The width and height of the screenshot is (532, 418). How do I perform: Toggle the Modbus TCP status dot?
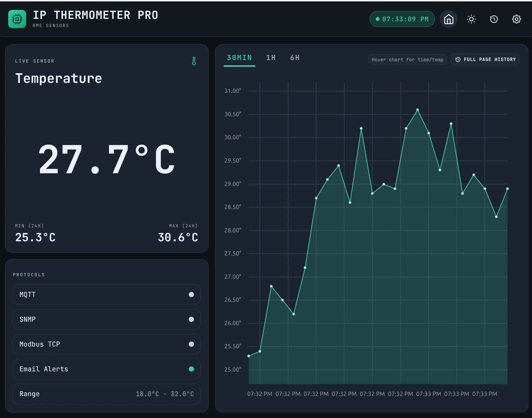pos(191,344)
